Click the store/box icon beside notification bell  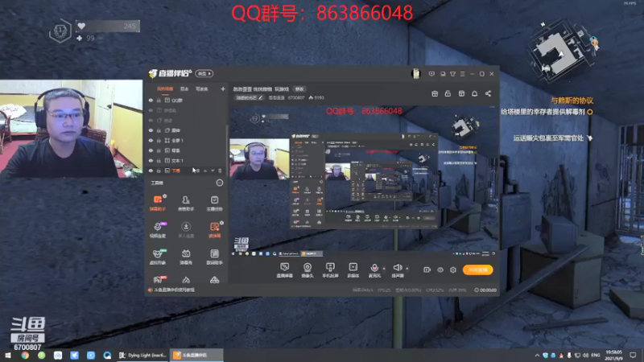461,93
